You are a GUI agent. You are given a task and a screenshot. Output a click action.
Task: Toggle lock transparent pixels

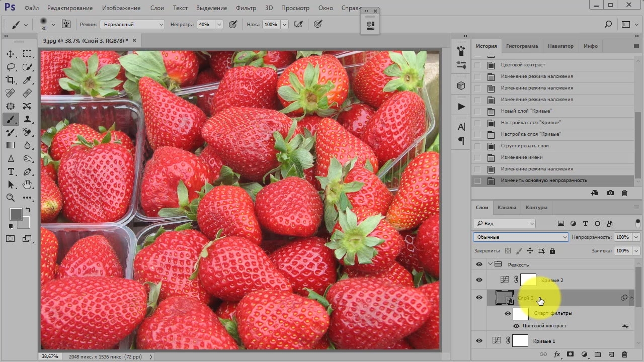(x=508, y=251)
